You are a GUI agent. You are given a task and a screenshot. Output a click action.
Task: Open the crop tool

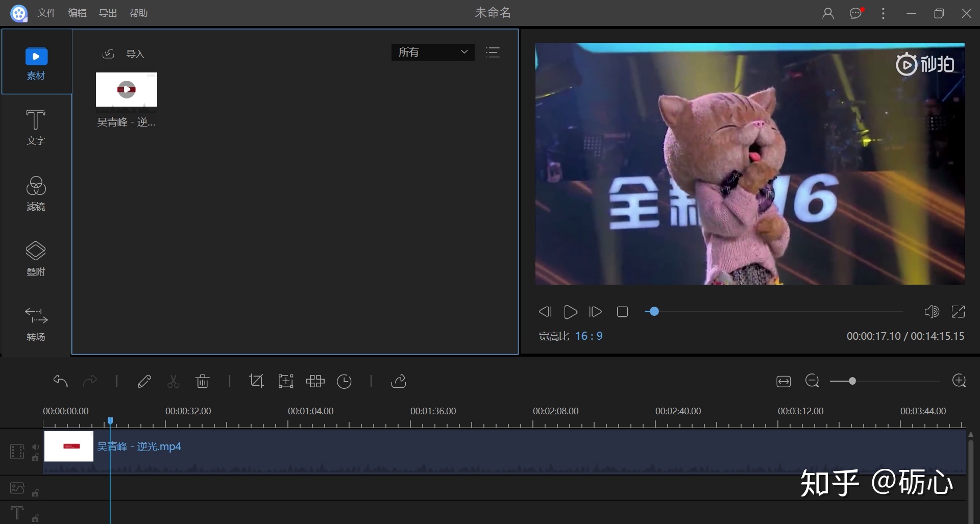[x=256, y=381]
